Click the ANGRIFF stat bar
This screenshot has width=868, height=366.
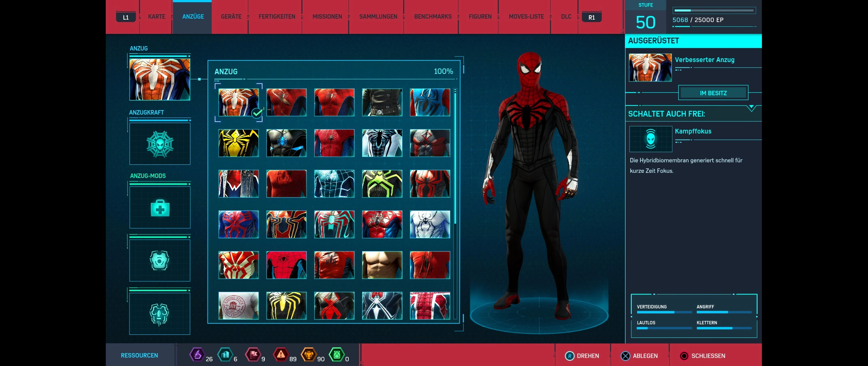point(724,312)
